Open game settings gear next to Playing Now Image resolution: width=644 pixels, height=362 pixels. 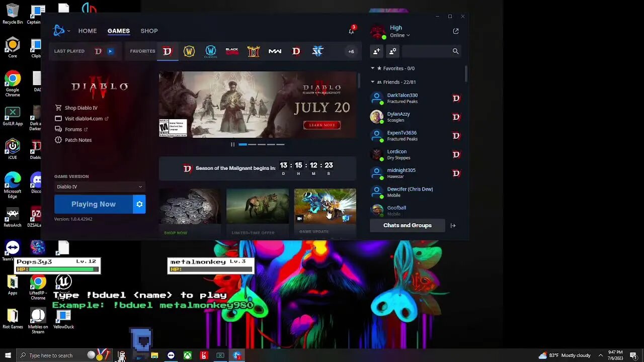(x=139, y=204)
